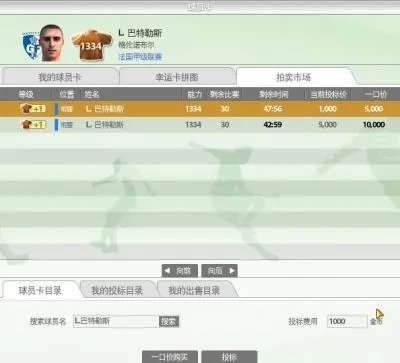Click the player face portrait
This screenshot has height=363, width=400.
(52, 43)
